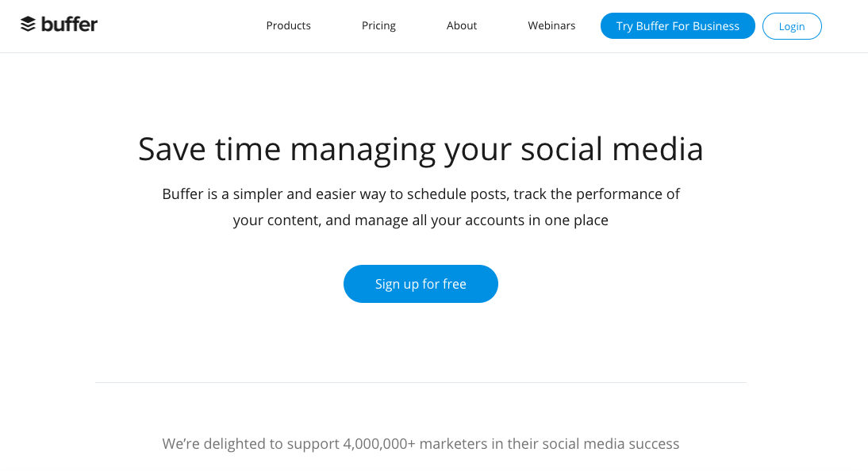Click the "buffer" wordmark text in header
The height and width of the screenshot is (471, 868).
pos(69,25)
